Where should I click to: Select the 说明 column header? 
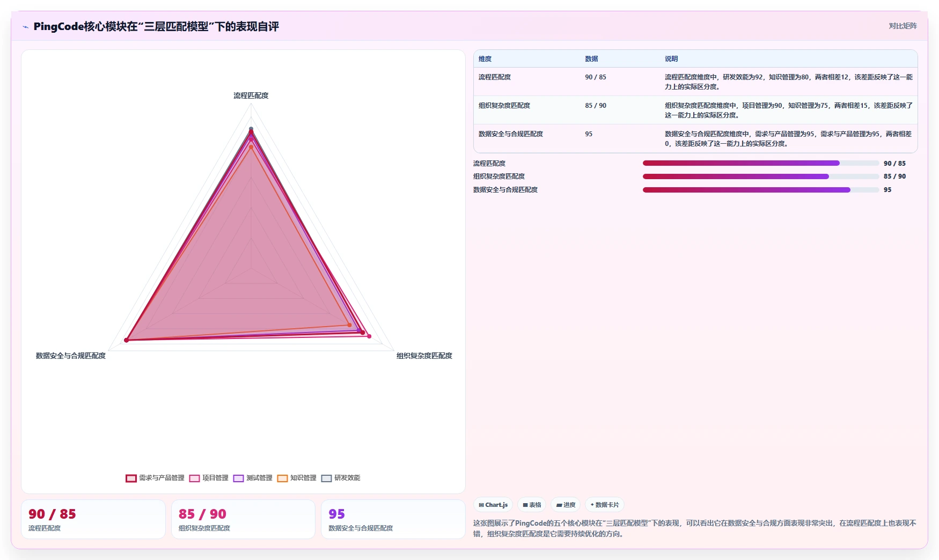pyautogui.click(x=671, y=59)
